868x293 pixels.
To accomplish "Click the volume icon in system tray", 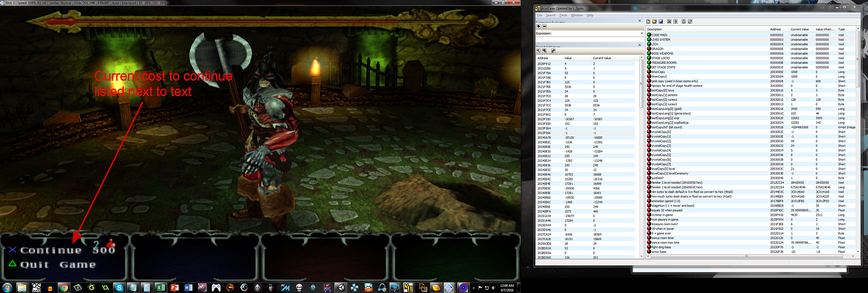I will [494, 288].
